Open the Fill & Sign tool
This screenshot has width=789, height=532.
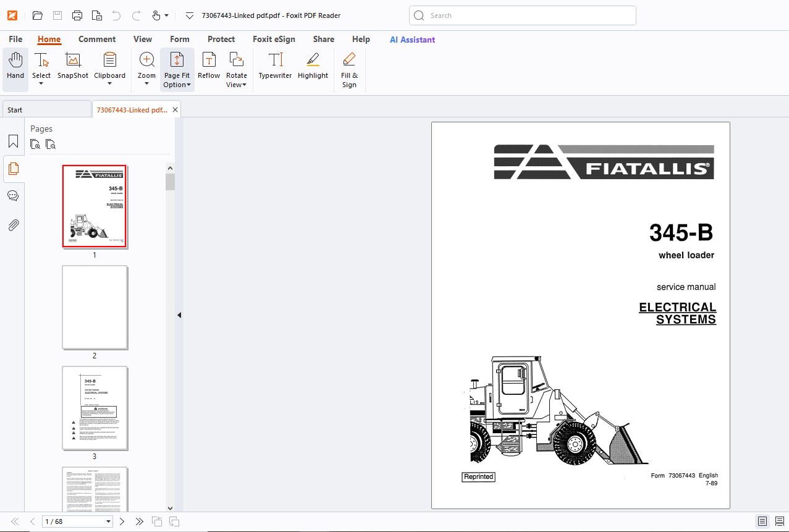(x=349, y=70)
